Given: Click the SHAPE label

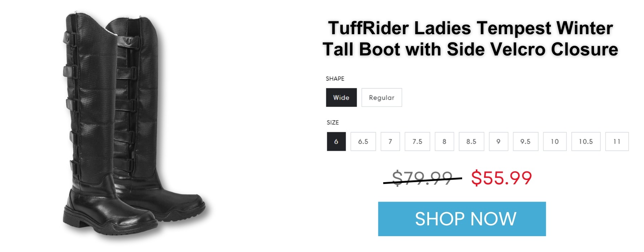Looking at the screenshot, I should coord(335,78).
